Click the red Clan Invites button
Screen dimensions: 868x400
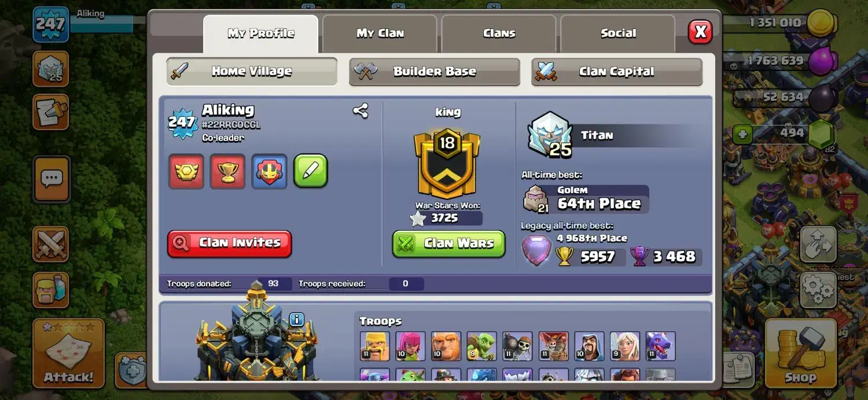click(230, 243)
